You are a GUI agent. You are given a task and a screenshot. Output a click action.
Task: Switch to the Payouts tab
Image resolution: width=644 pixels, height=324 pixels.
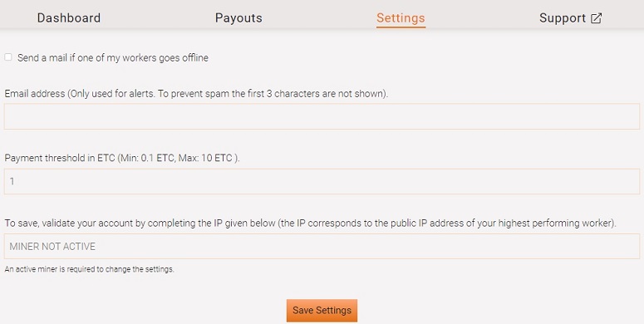[x=238, y=18]
